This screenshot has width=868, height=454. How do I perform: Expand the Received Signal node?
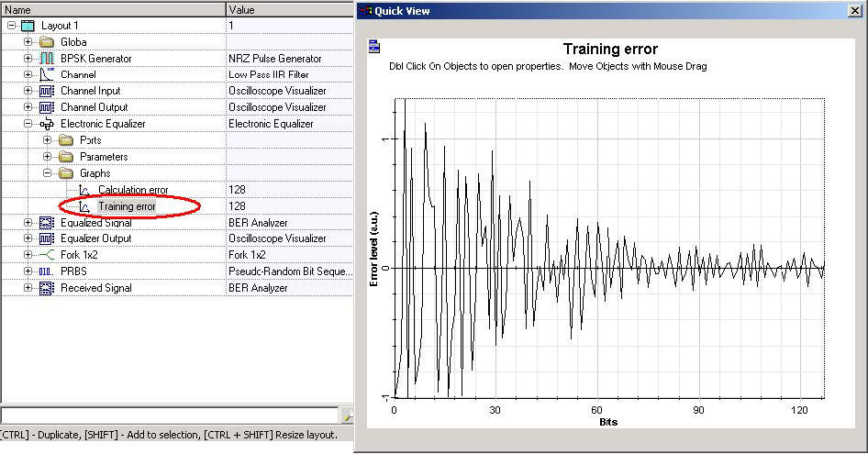coord(28,288)
